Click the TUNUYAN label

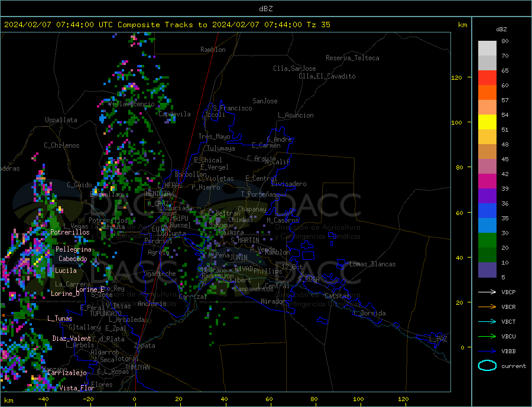[137, 367]
